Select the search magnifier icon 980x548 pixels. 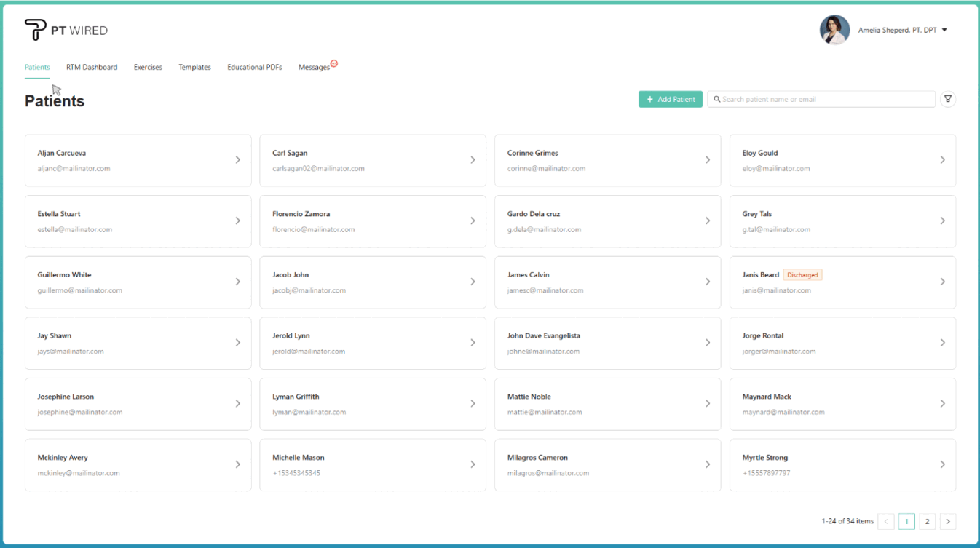(717, 98)
